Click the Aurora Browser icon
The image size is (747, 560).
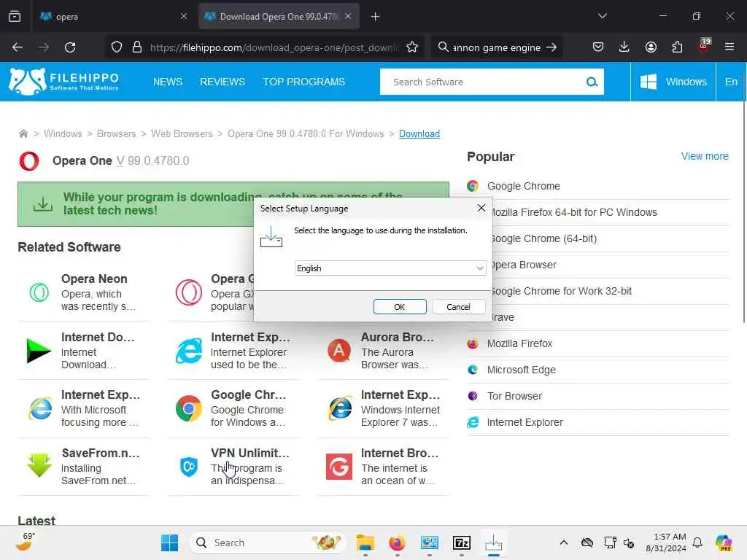(338, 351)
